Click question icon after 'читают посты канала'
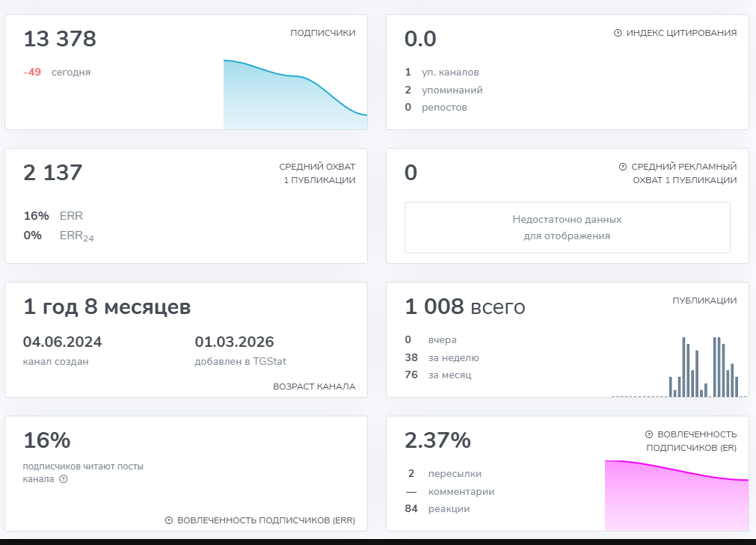The height and width of the screenshot is (545, 756). 64,479
